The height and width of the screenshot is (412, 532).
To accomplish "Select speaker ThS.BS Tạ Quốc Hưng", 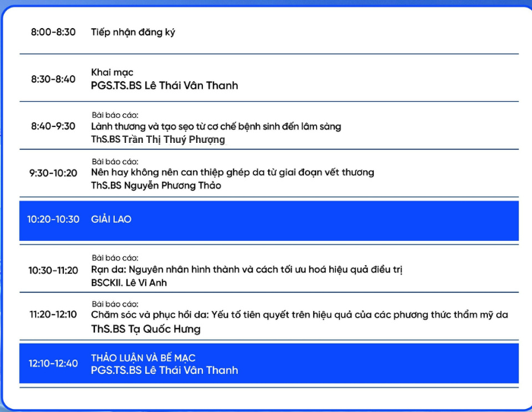I will (146, 328).
